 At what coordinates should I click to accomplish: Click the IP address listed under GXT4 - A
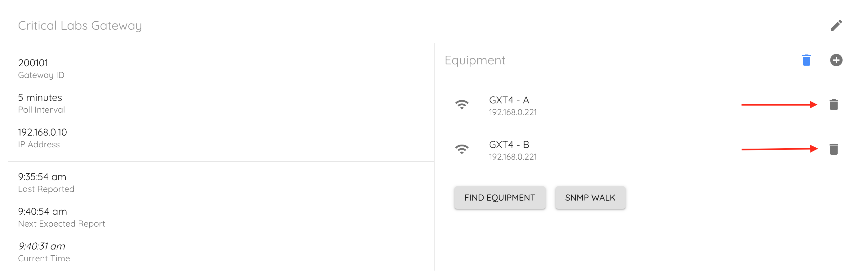(x=512, y=112)
